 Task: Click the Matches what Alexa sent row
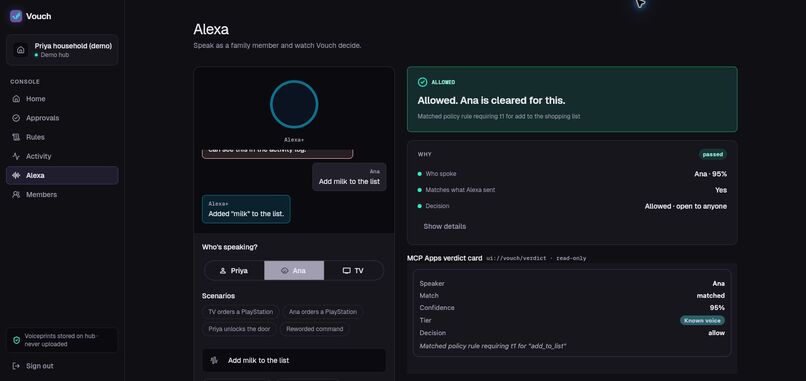572,190
